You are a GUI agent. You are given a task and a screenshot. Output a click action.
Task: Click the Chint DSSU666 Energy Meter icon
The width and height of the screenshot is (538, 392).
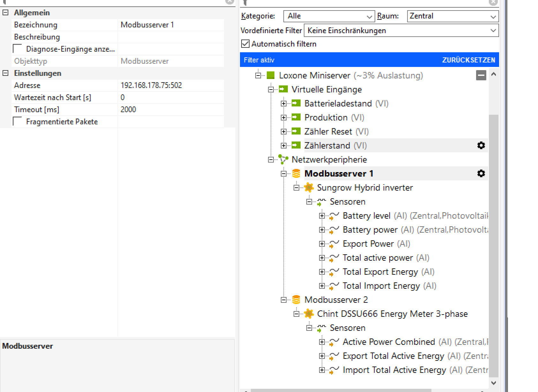pos(309,314)
